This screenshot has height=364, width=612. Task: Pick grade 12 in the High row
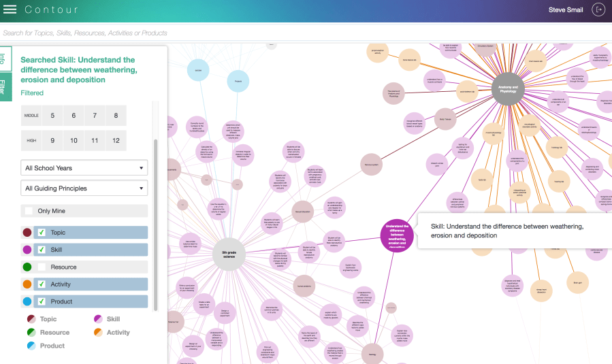[116, 141]
